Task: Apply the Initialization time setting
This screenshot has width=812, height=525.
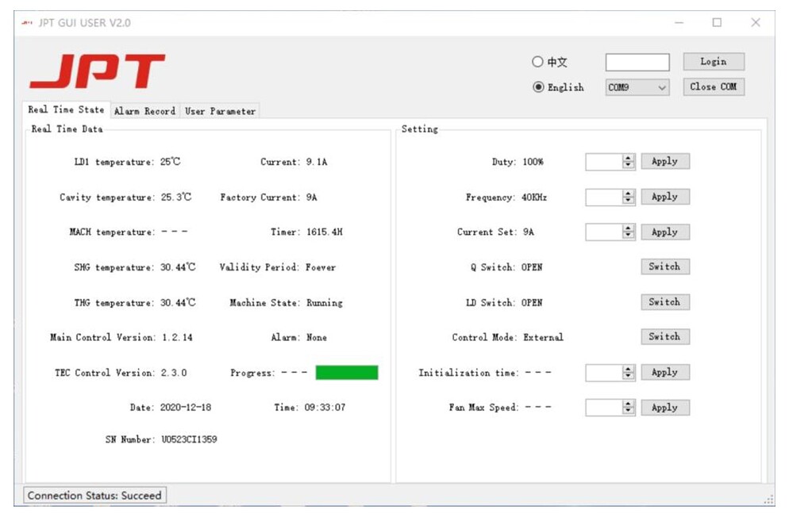Action: pyautogui.click(x=665, y=372)
